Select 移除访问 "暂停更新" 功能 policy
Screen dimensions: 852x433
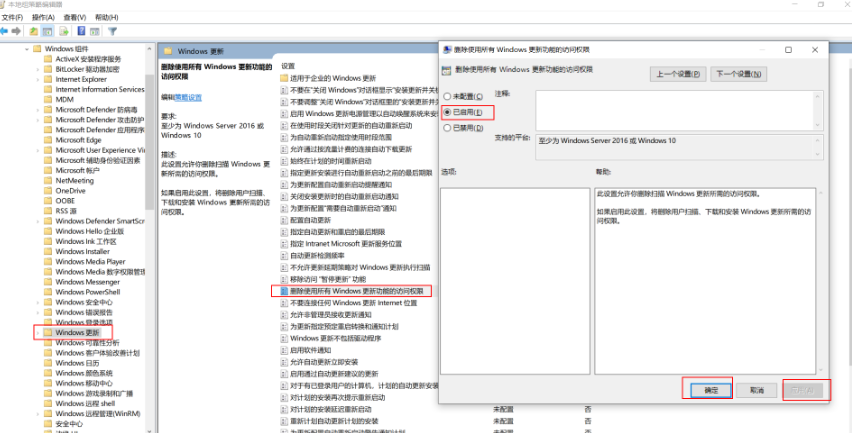(x=323, y=279)
